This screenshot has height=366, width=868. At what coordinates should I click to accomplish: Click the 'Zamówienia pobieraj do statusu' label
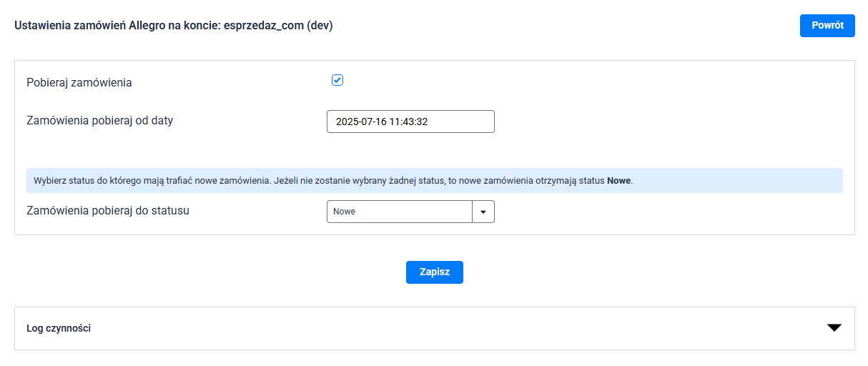tap(108, 211)
